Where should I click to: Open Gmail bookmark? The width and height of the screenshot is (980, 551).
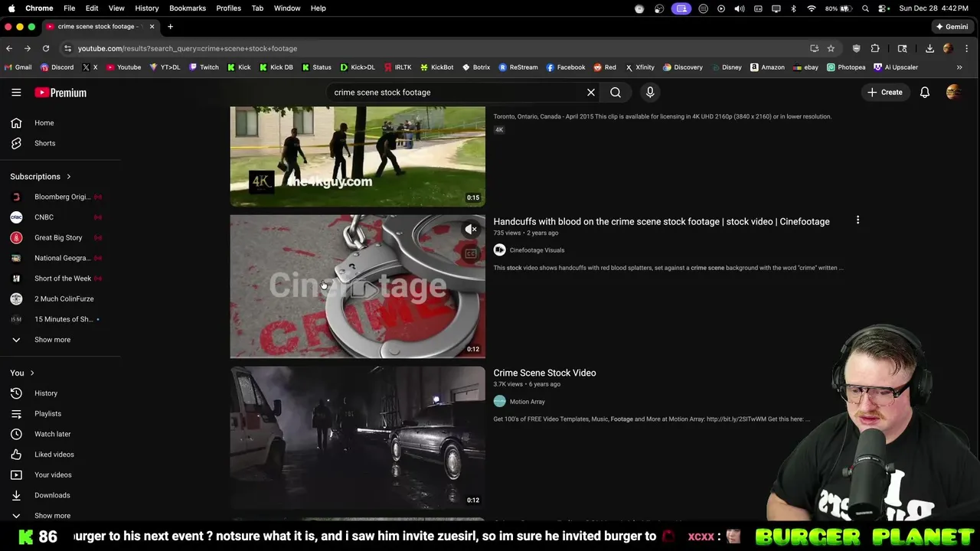pyautogui.click(x=18, y=67)
